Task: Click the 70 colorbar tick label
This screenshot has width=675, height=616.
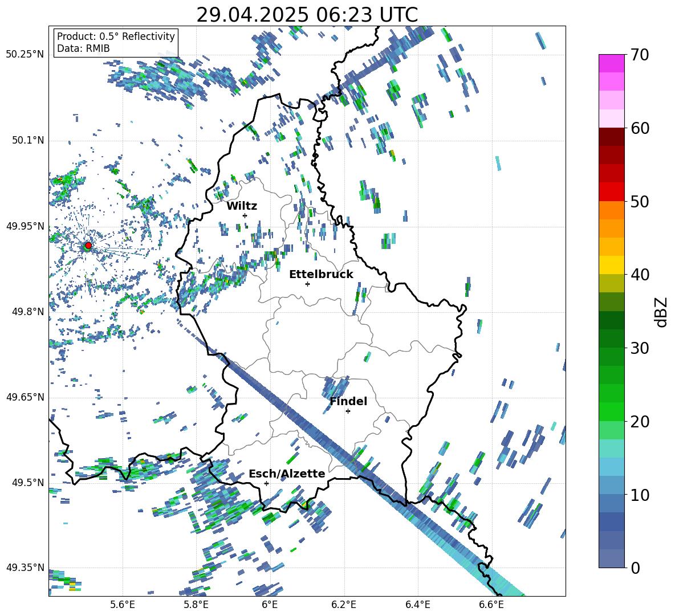Action: [640, 55]
